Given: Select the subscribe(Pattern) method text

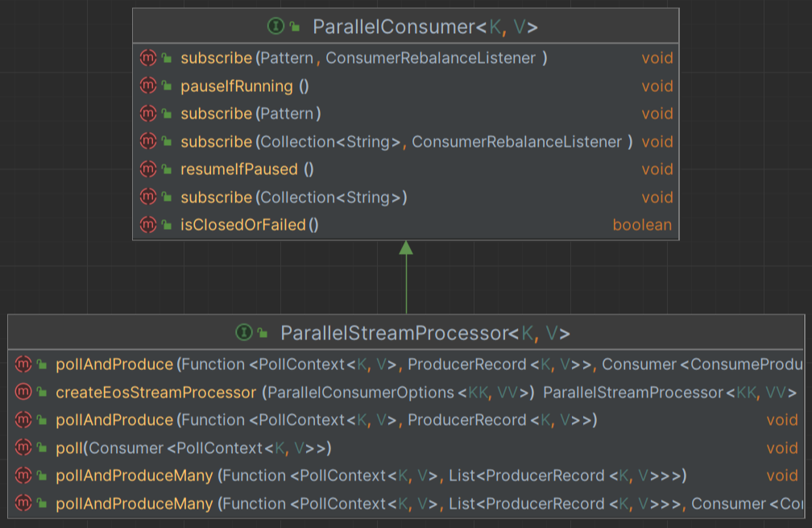Looking at the screenshot, I should point(251,114).
